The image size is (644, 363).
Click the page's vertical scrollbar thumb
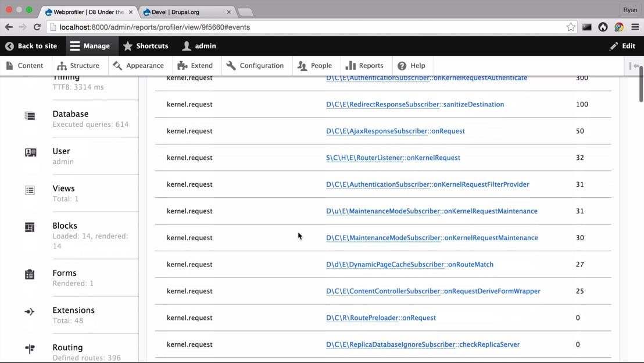(x=641, y=84)
